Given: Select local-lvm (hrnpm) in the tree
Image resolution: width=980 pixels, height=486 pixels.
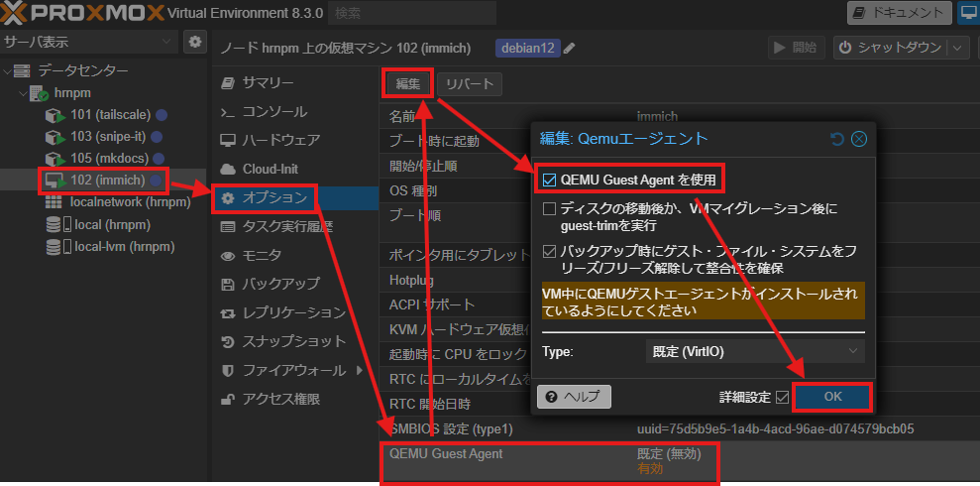Looking at the screenshot, I should [x=124, y=246].
